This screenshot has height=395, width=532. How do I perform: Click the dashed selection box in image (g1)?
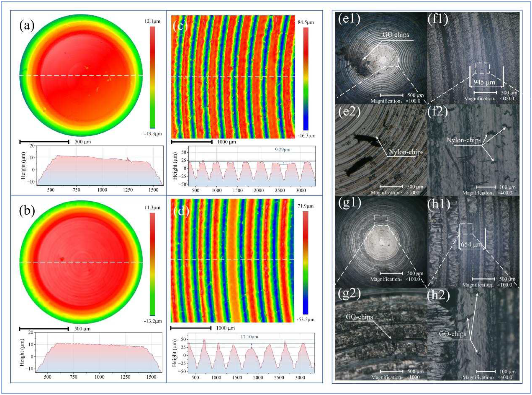click(381, 220)
